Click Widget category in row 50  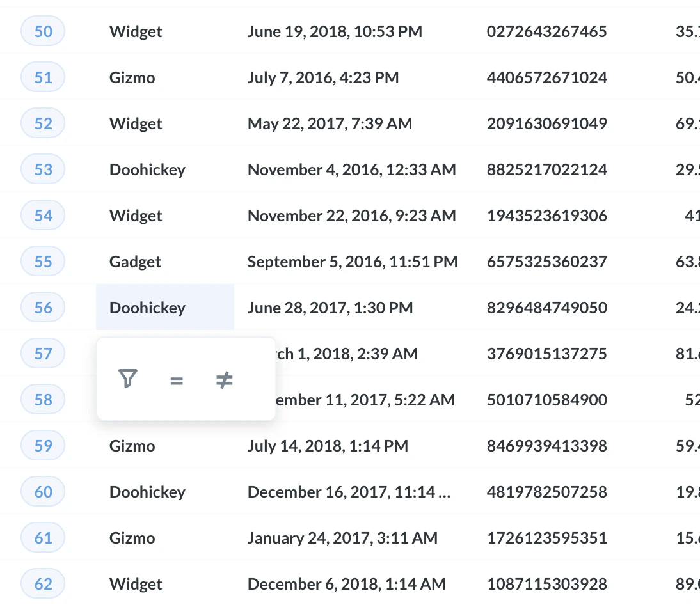click(136, 32)
